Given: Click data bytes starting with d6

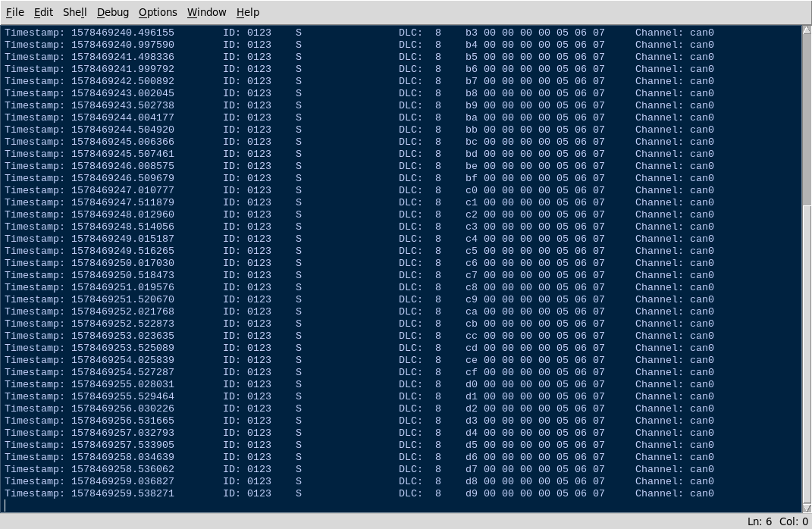Looking at the screenshot, I should (535, 457).
